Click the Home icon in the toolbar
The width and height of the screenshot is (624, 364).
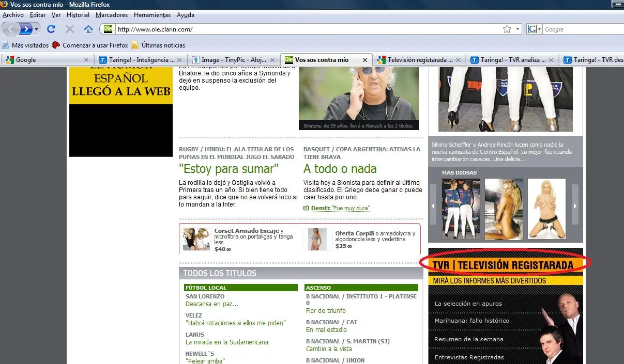pos(88,29)
